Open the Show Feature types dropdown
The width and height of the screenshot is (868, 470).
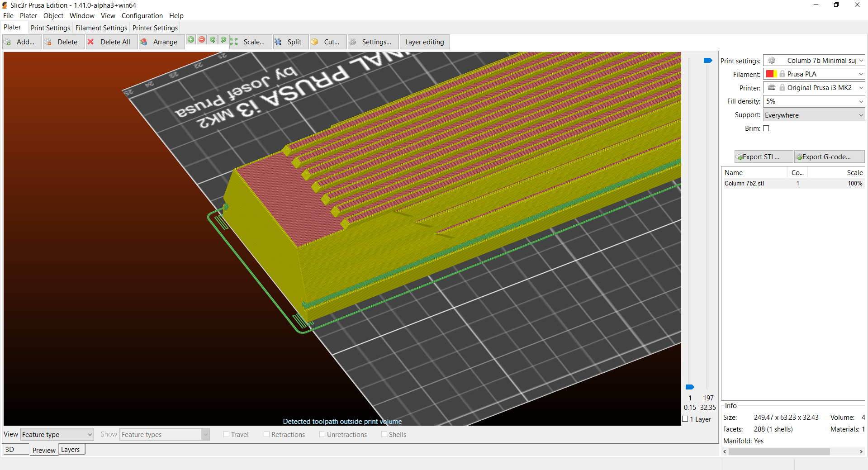(165, 434)
